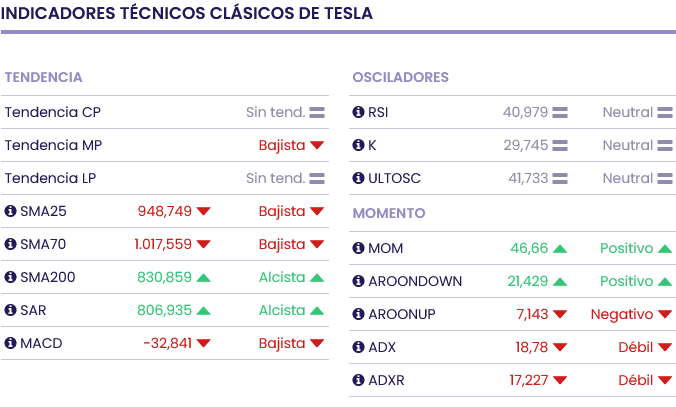Click the Tendencia CP row label
Screen dimensions: 676x407
click(x=52, y=112)
